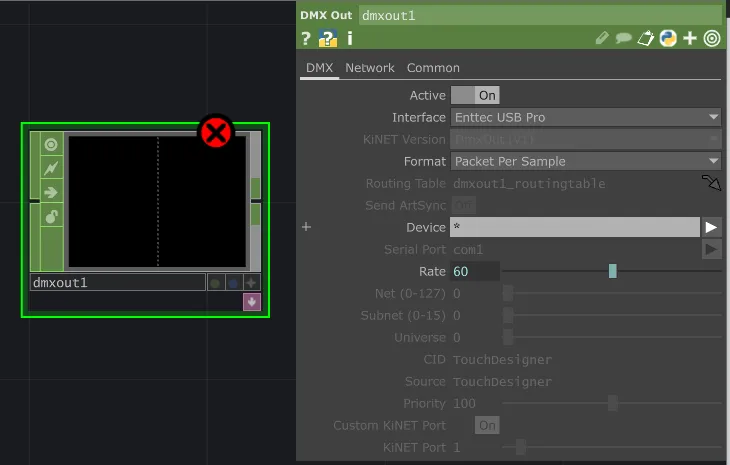Open the KiNET Version dropdown
The image size is (730, 465).
(x=586, y=139)
